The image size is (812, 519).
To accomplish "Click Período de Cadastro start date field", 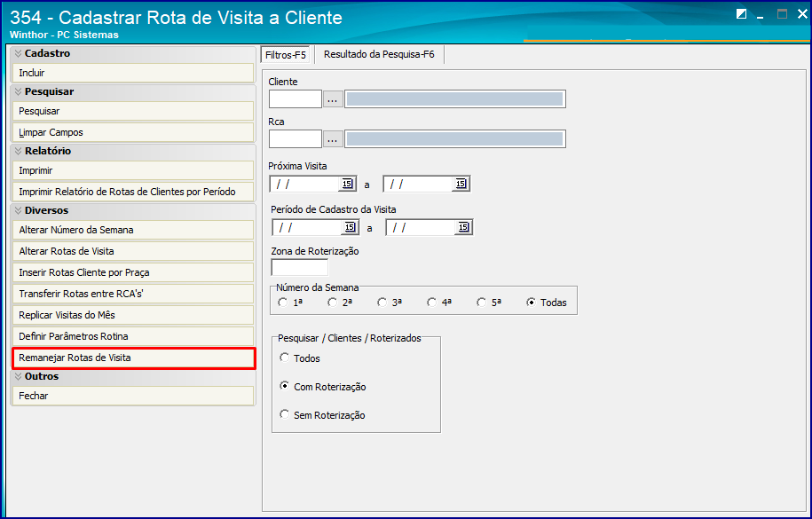I will tap(308, 227).
